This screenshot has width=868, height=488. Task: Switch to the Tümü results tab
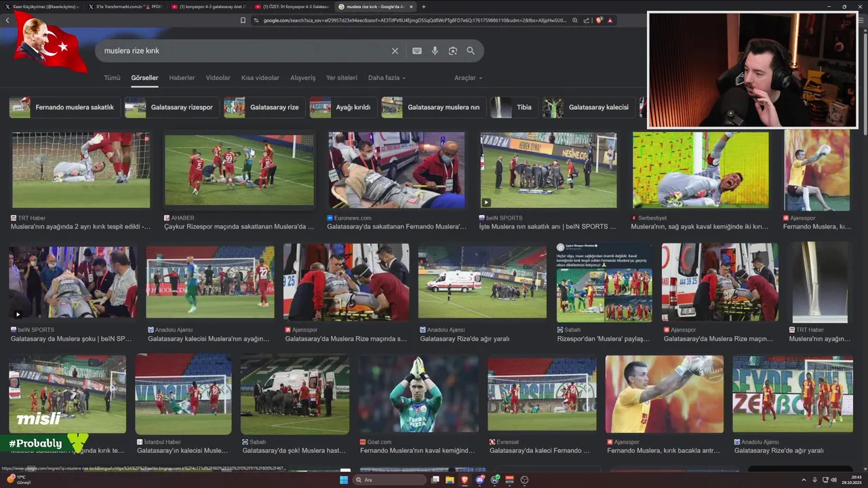112,78
